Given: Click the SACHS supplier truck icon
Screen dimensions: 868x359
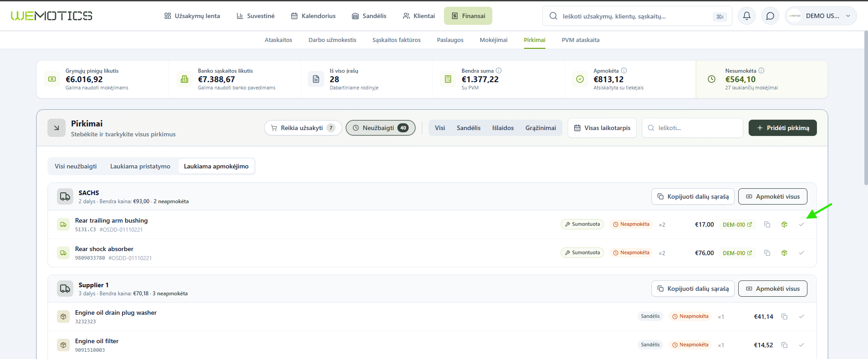Looking at the screenshot, I should (65, 196).
